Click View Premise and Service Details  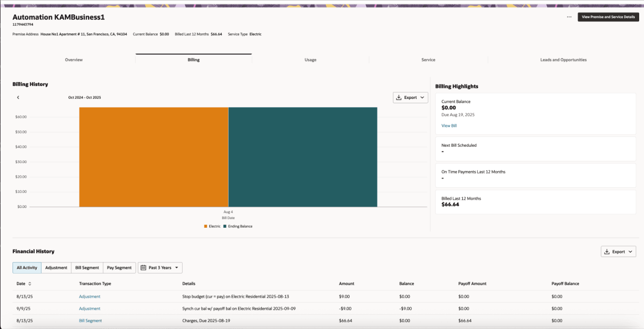(x=608, y=16)
